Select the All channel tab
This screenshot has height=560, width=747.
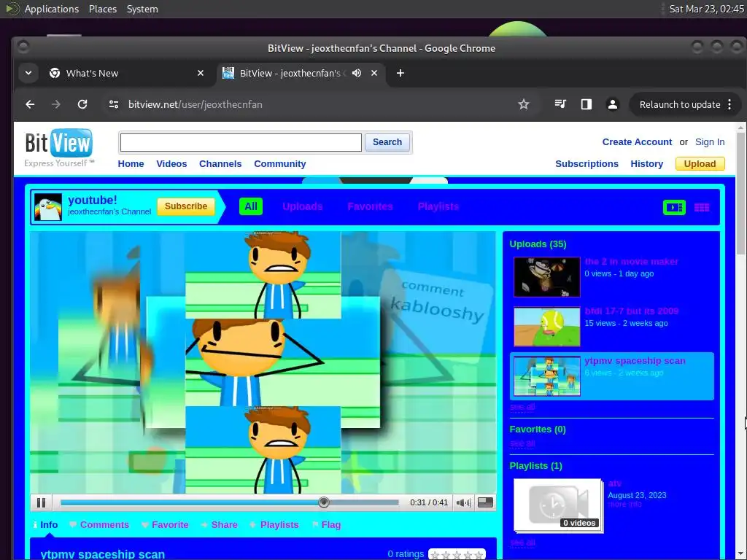point(251,206)
